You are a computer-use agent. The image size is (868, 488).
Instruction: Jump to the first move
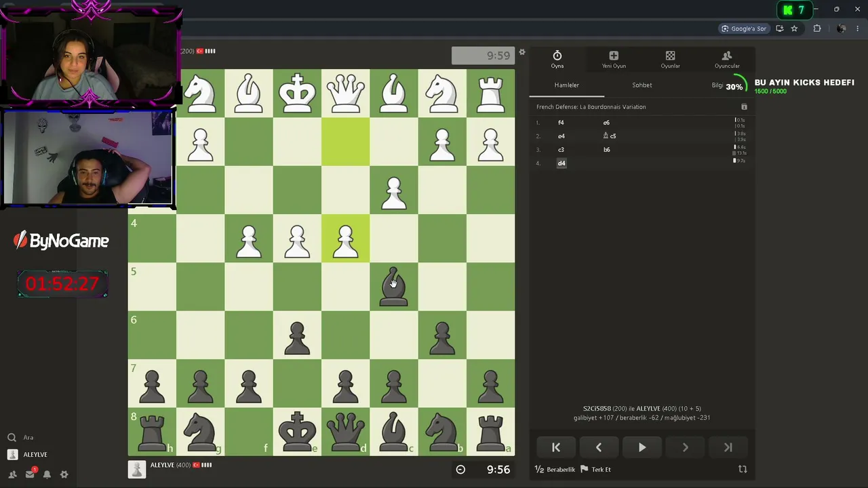[556, 447]
